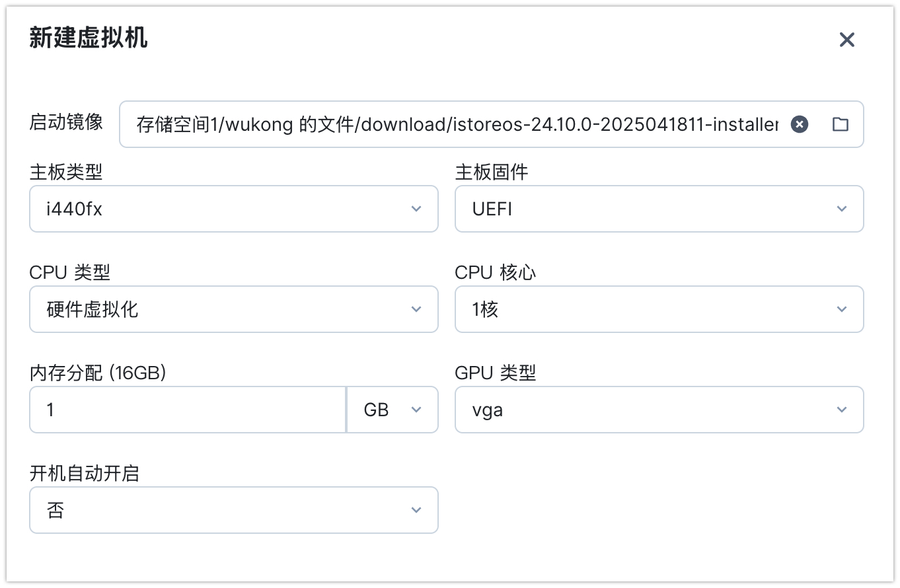
Task: Change the memory unit GB dropdown
Action: tap(392, 410)
